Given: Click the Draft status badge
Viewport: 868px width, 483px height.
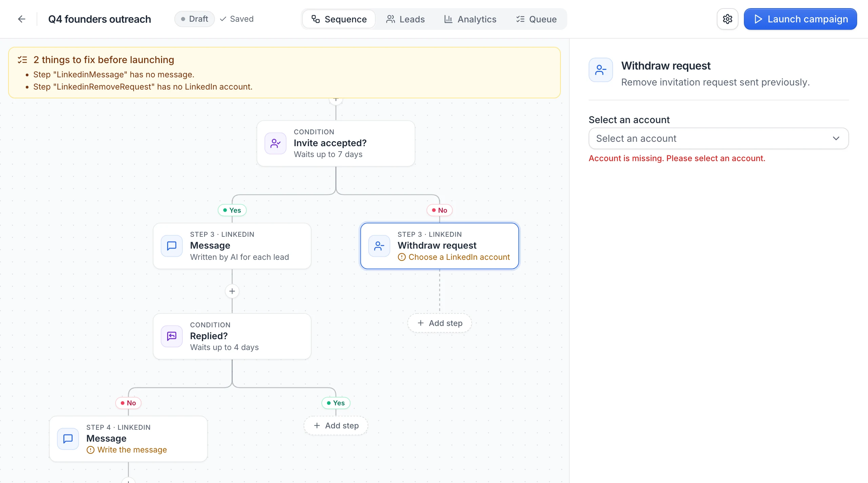Looking at the screenshot, I should 195,19.
